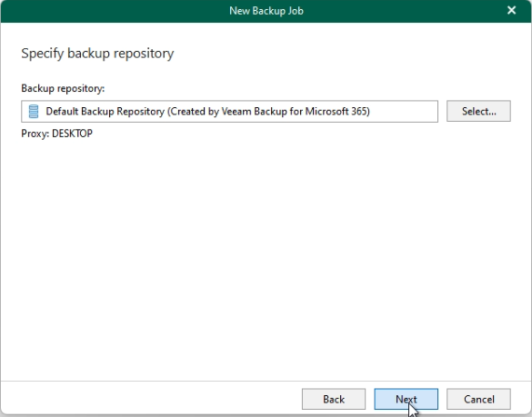Go Back to the previous step

click(334, 399)
